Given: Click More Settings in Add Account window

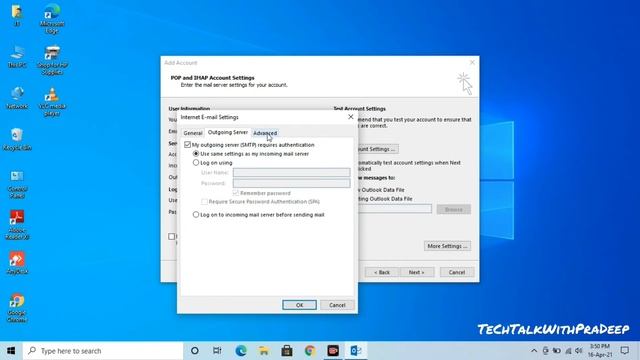Looking at the screenshot, I should tap(447, 246).
